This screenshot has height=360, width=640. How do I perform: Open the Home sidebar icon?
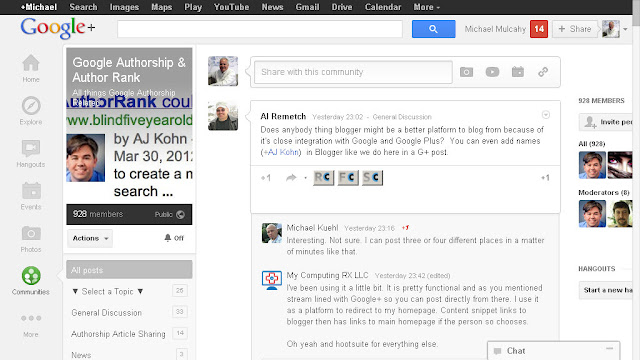coord(31,63)
